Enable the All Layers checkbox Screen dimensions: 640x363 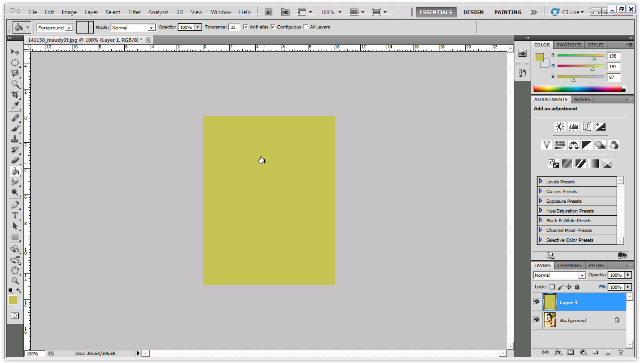click(x=306, y=27)
